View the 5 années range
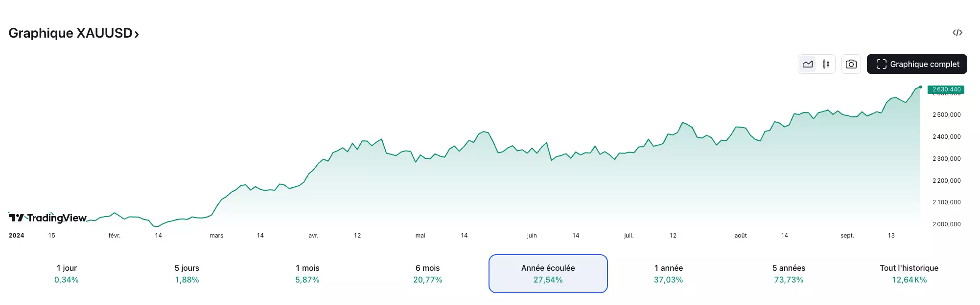 pyautogui.click(x=789, y=274)
